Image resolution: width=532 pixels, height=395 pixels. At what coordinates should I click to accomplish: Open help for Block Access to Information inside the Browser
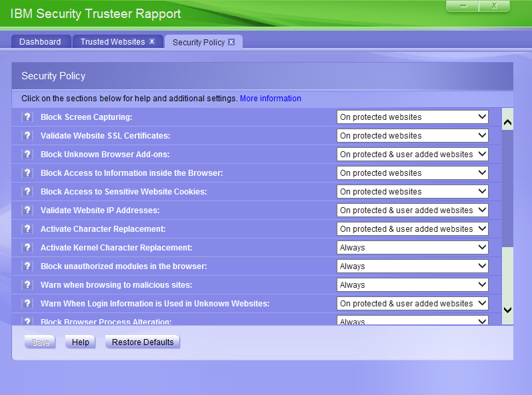point(27,173)
